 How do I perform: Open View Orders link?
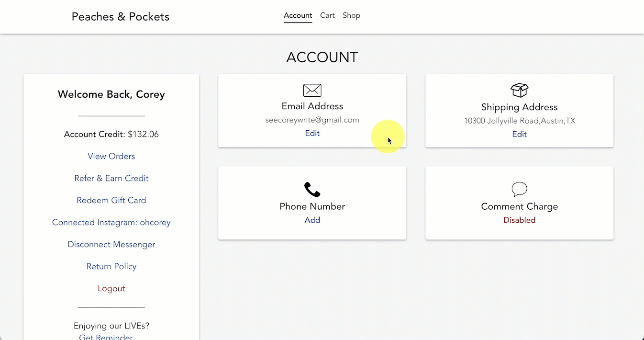pyautogui.click(x=111, y=156)
